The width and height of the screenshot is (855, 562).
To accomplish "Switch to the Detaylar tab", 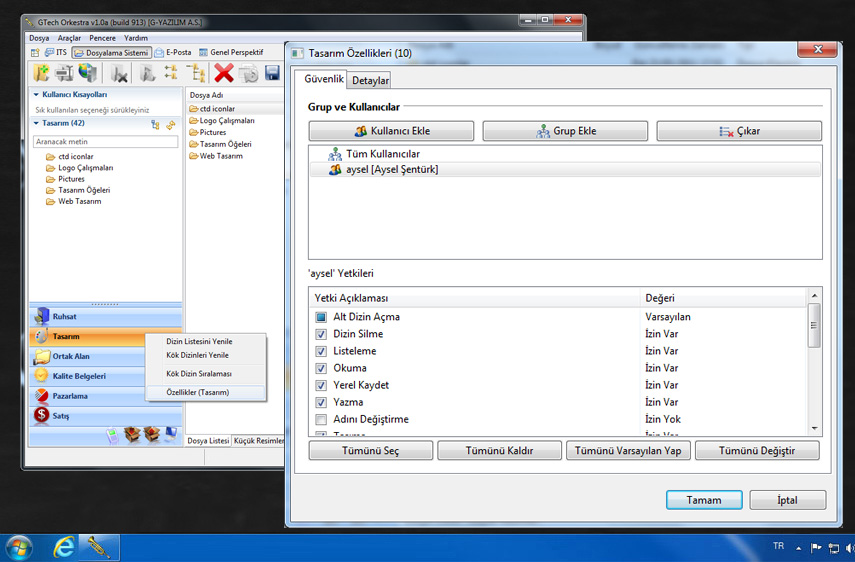I will (x=370, y=80).
